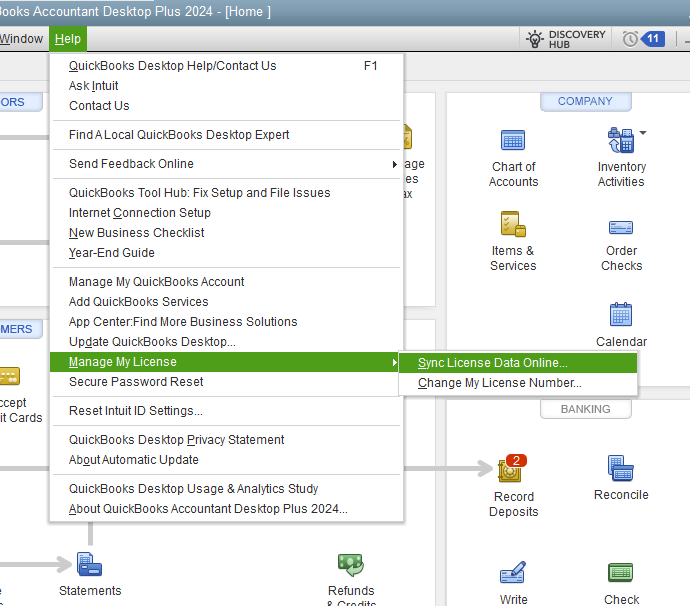The width and height of the screenshot is (690, 606).
Task: Click the Write Checks icon
Action: (513, 572)
